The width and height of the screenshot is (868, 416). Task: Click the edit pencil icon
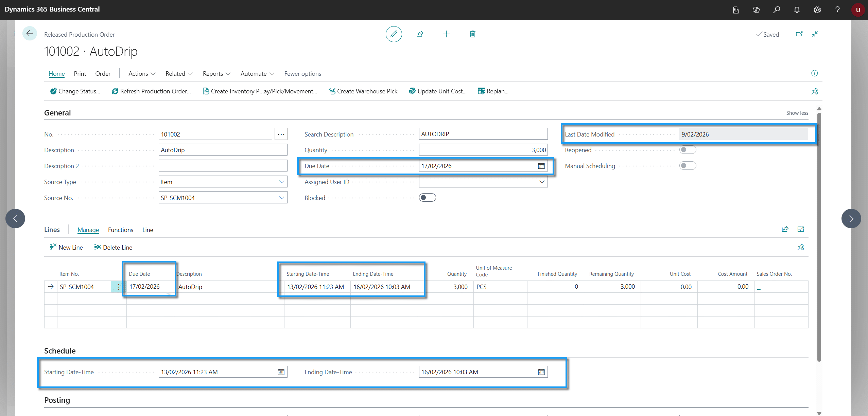(394, 34)
